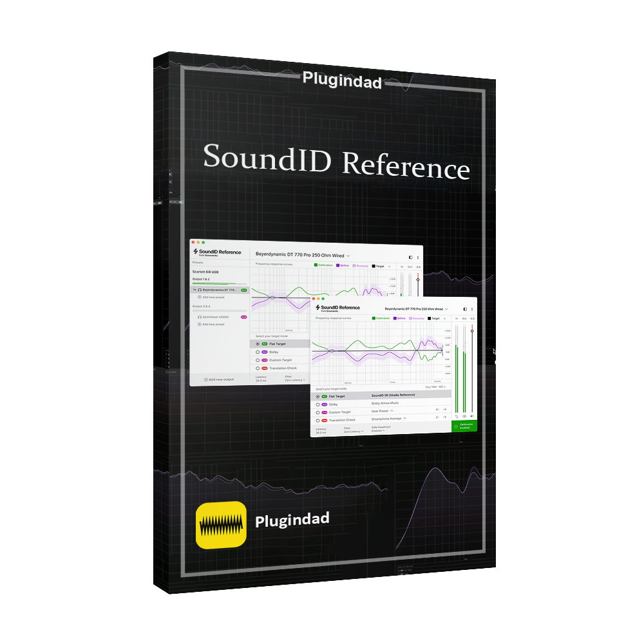Expand User Preset chevron
This screenshot has height=644, width=644.
click(x=392, y=411)
